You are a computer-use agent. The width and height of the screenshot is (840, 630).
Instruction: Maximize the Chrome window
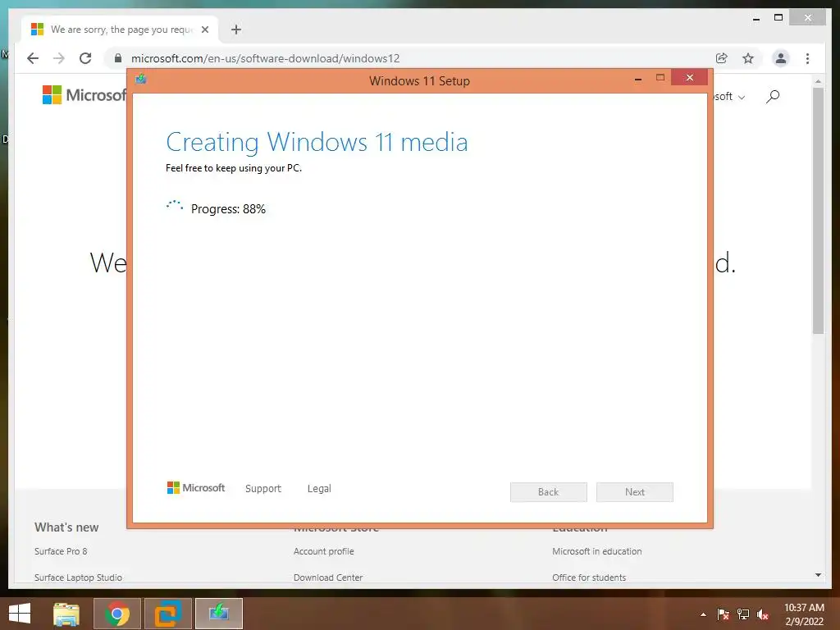click(x=778, y=18)
